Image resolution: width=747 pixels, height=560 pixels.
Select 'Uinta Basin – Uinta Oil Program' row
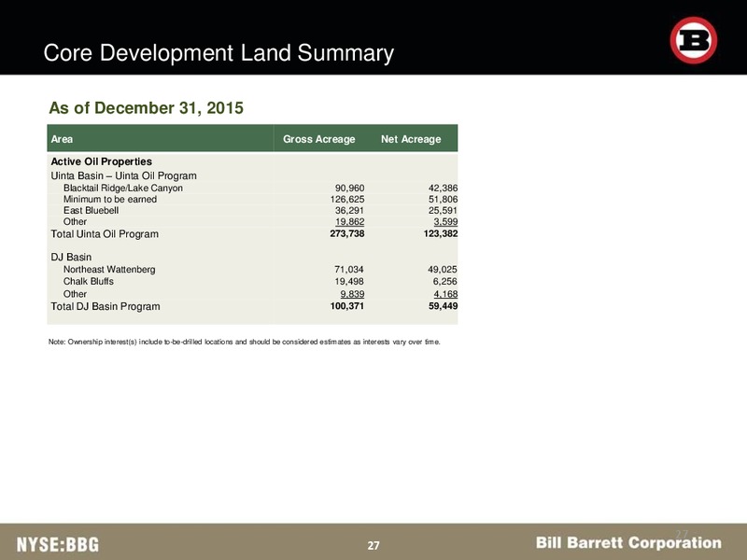[x=124, y=175]
